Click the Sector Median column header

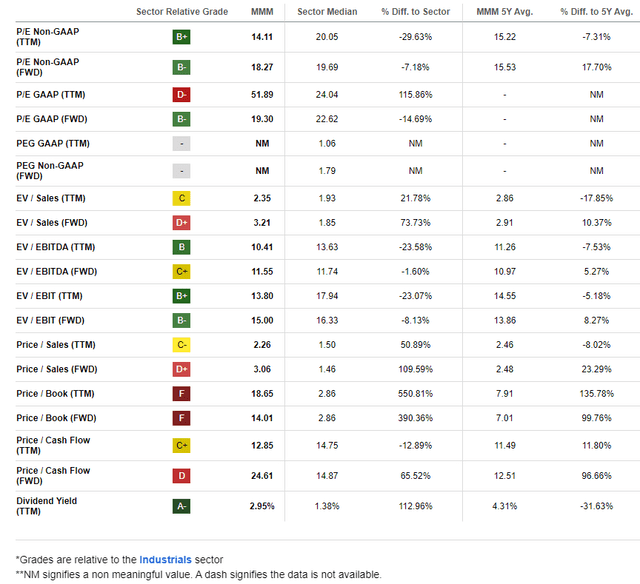327,12
